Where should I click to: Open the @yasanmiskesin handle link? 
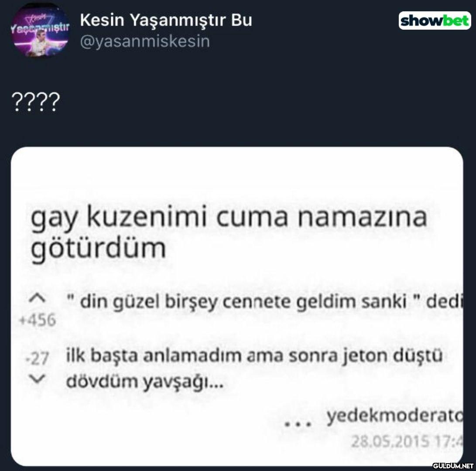(x=145, y=41)
